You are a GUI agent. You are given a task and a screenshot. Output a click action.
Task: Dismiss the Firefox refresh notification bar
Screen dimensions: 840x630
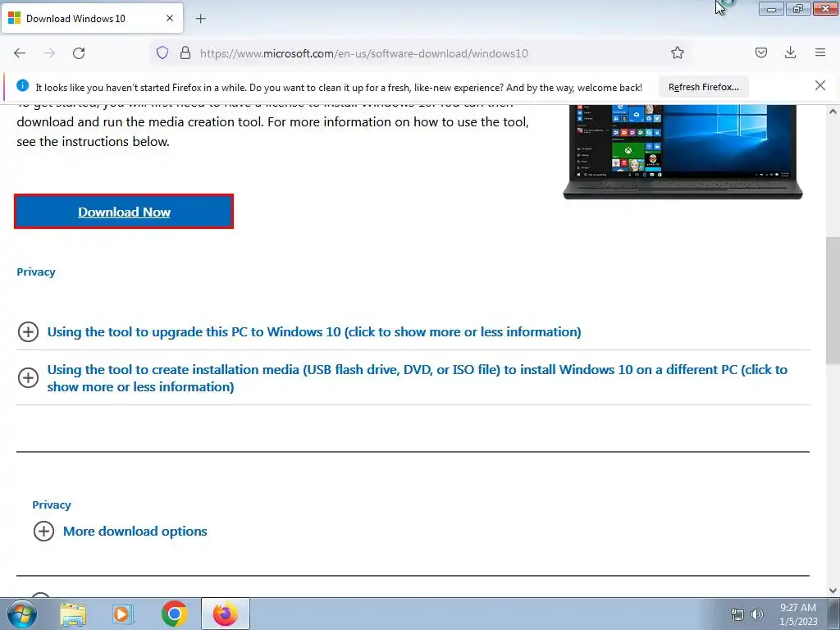point(819,85)
